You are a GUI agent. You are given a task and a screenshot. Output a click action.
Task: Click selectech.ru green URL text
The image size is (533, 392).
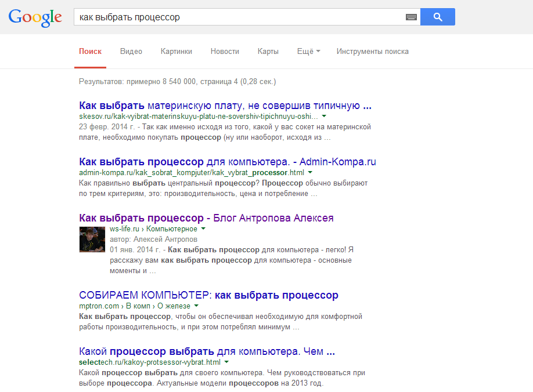[x=150, y=362]
